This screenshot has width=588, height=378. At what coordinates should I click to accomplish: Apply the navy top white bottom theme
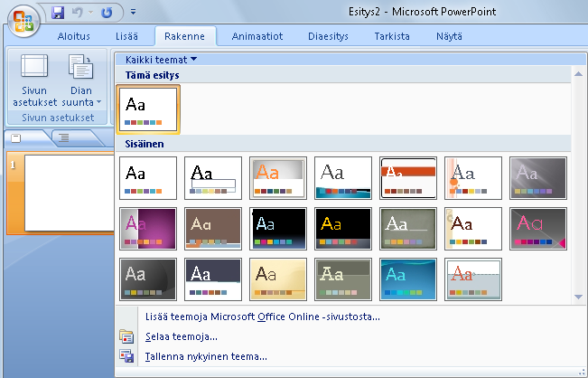[213, 279]
